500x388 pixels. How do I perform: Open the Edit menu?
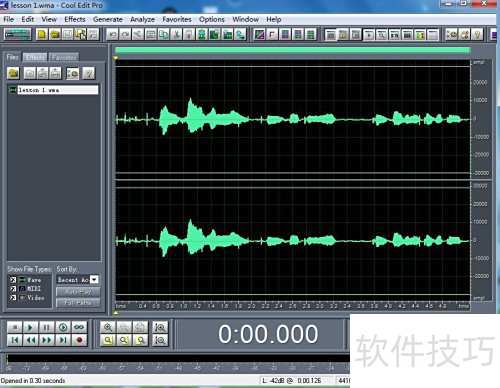[x=28, y=19]
